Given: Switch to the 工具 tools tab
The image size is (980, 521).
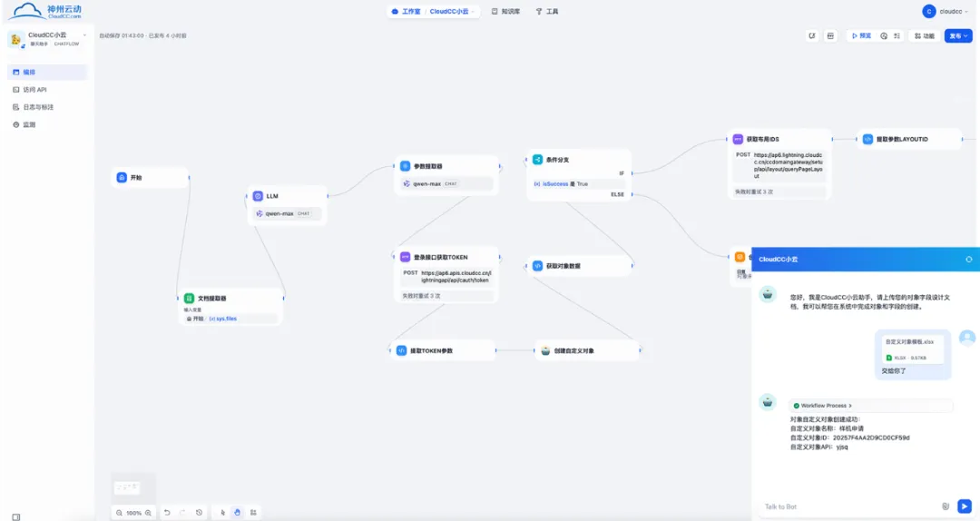Looking at the screenshot, I should coord(547,11).
